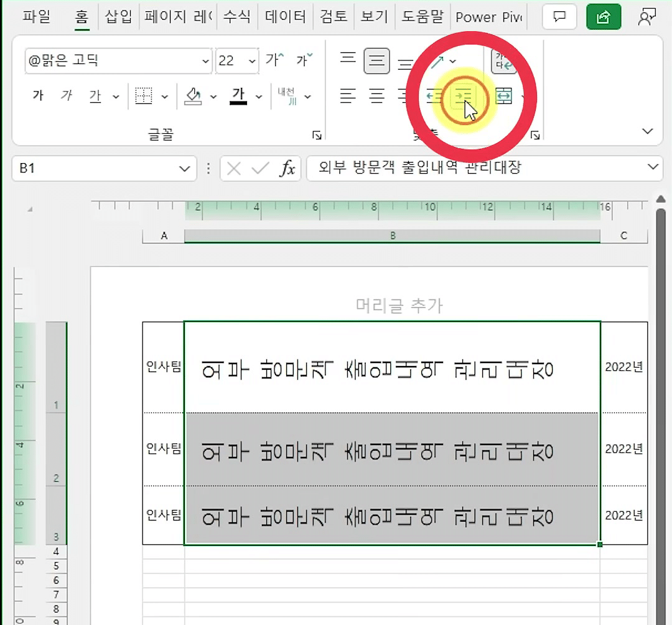The width and height of the screenshot is (672, 625).
Task: Select column A header
Action: point(164,236)
